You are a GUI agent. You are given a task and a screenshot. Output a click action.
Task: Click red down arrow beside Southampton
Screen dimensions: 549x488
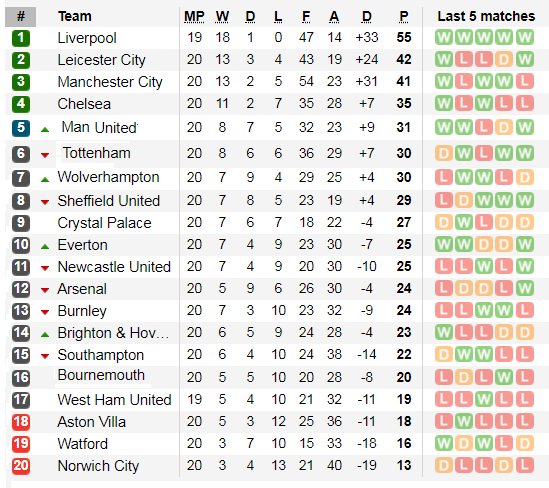[x=45, y=356]
